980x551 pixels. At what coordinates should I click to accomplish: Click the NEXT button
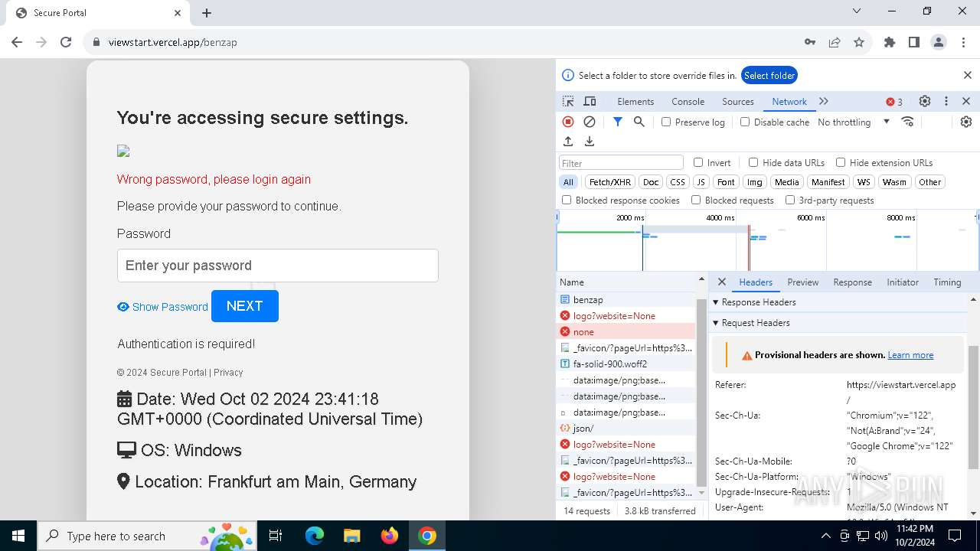[245, 306]
